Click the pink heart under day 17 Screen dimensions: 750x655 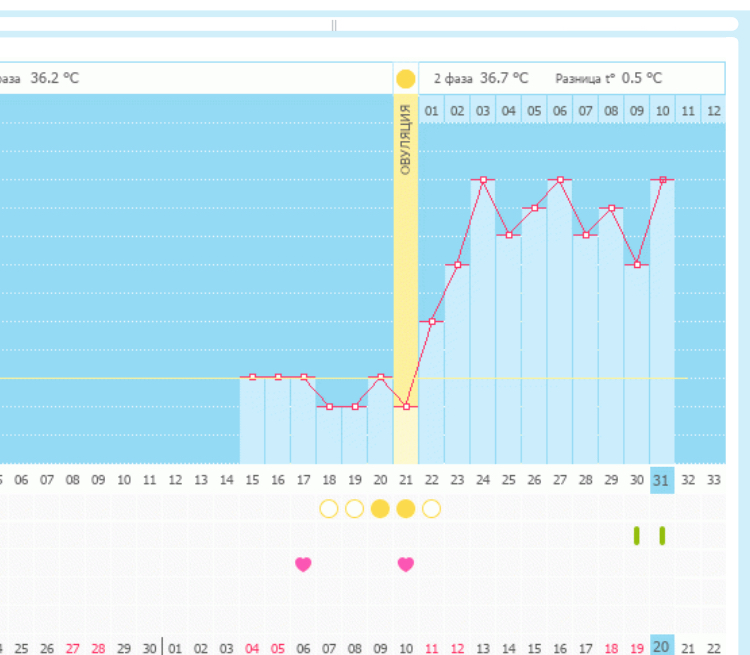click(x=303, y=564)
